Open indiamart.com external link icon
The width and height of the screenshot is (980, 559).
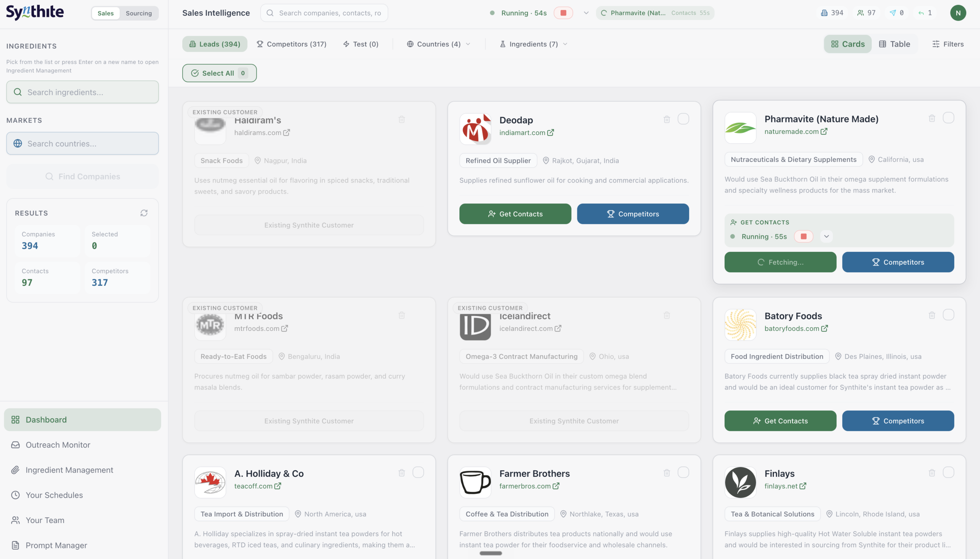point(550,132)
